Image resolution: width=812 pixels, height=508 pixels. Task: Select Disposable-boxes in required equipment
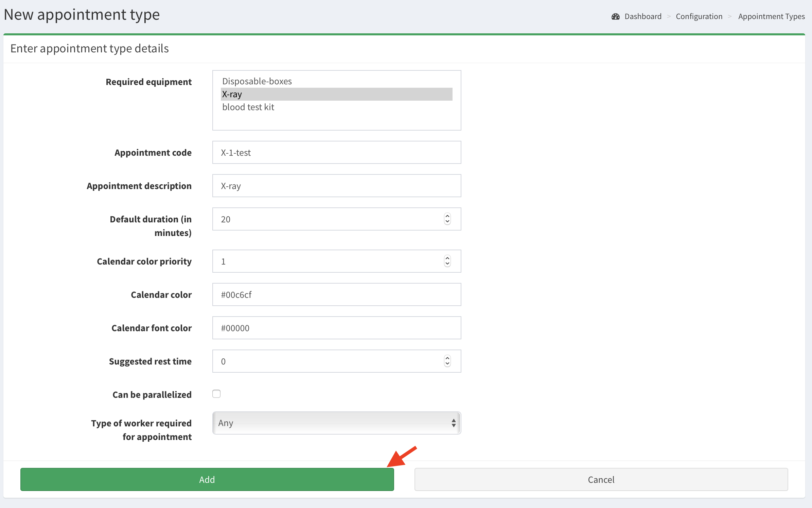coord(257,81)
